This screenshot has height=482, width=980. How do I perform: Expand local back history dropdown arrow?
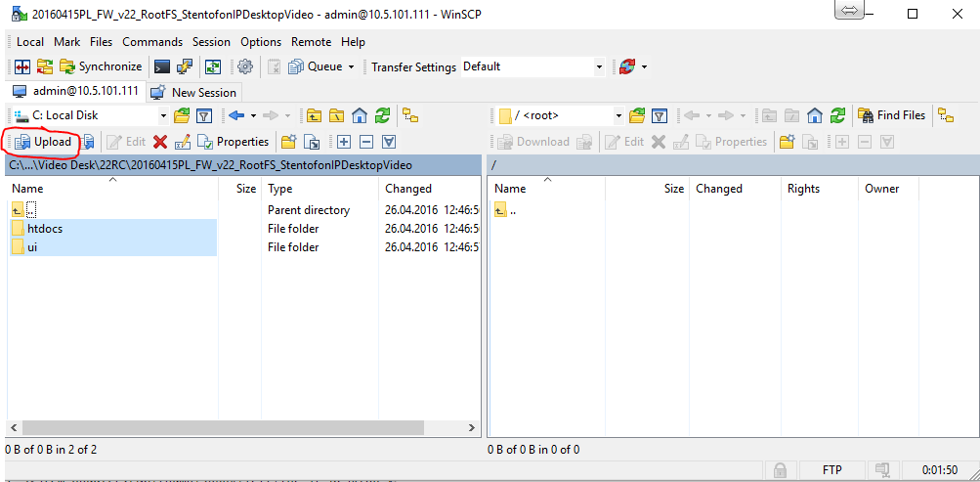coord(253,115)
